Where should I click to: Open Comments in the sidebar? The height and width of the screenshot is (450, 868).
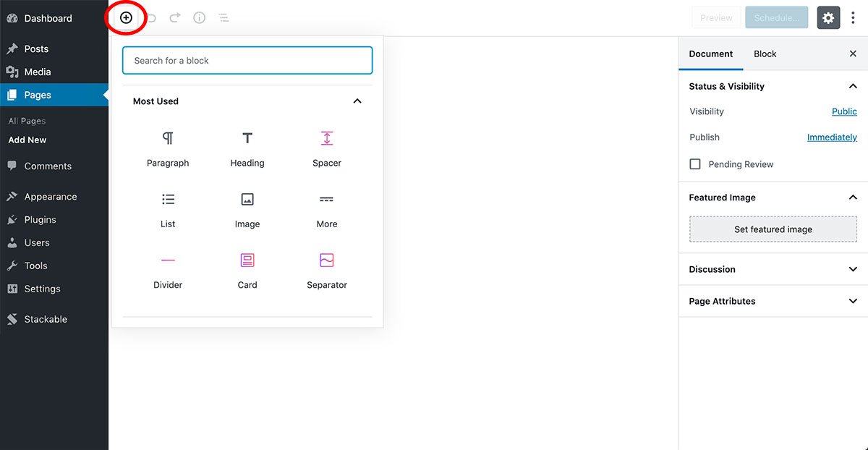point(54,166)
